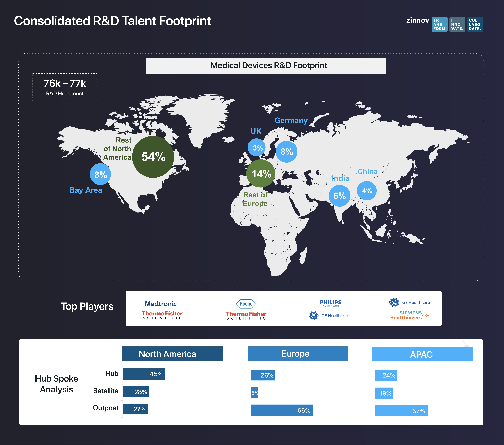Click the Hub Spoke Analysis heading
The width and height of the screenshot is (504, 445).
point(56,384)
